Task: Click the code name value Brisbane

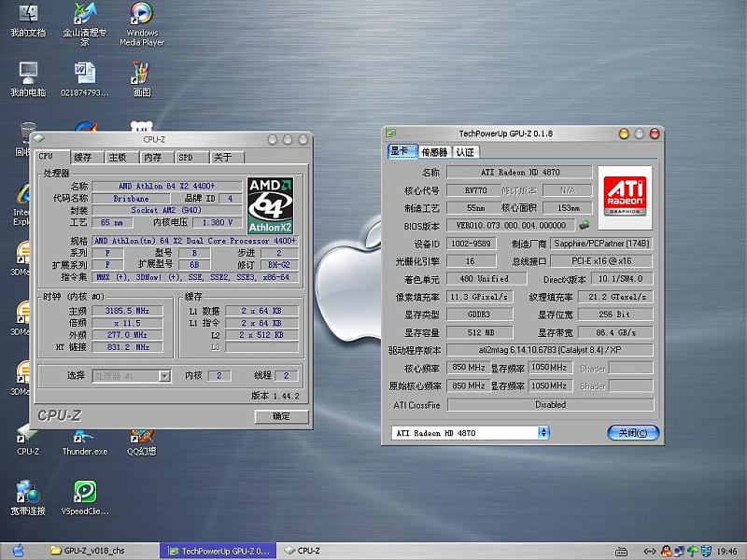Action: (131, 199)
